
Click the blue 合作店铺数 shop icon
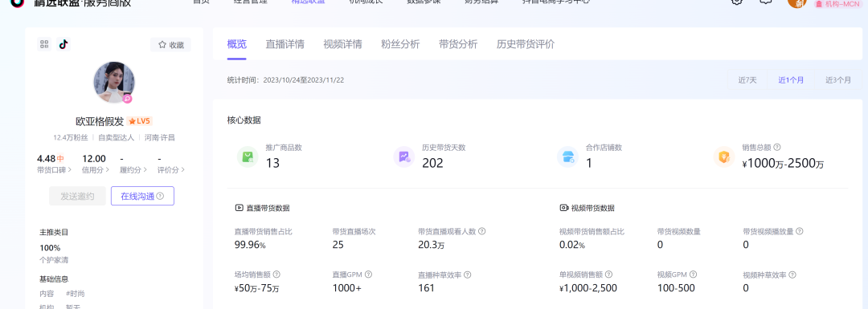point(568,157)
